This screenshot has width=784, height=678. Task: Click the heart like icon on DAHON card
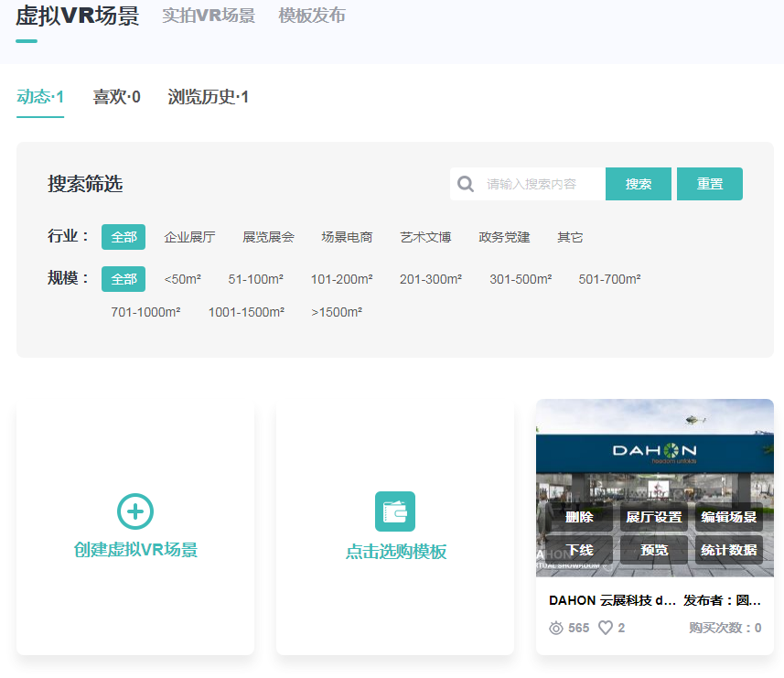[606, 628]
